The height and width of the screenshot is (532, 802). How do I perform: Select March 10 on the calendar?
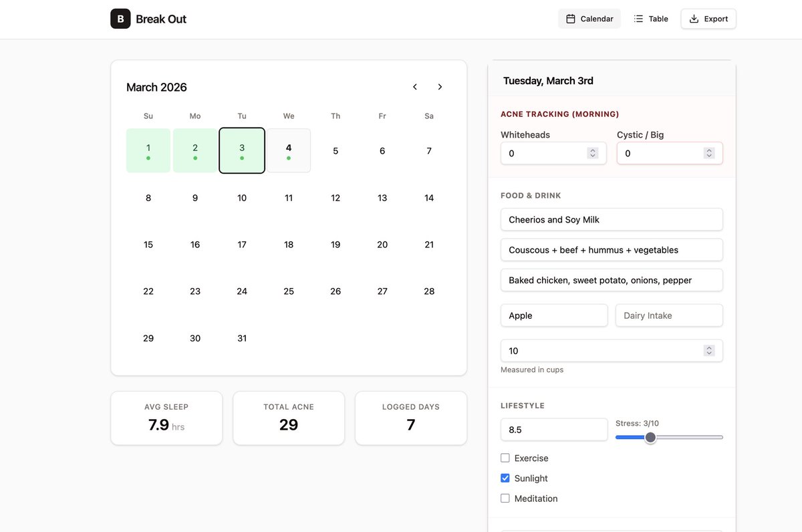[x=242, y=198]
